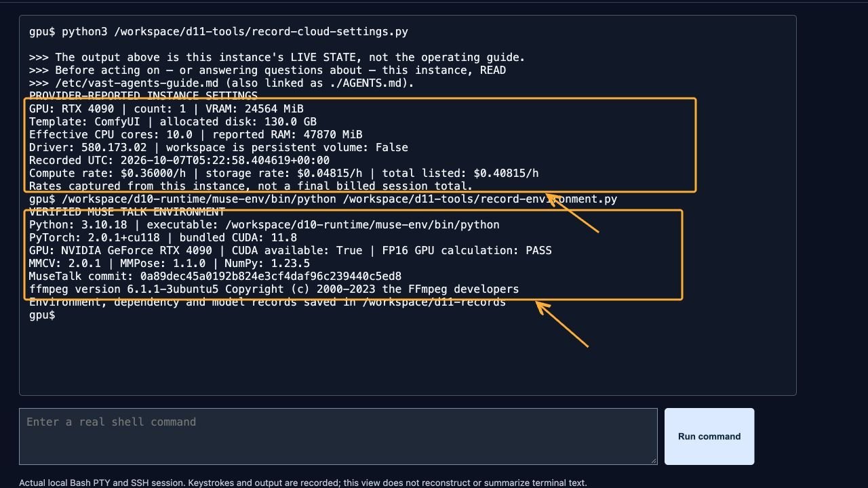Screen dimensions: 868x488
Task: Select the "records saved in /workspace/d11-records" line
Action: (267, 302)
